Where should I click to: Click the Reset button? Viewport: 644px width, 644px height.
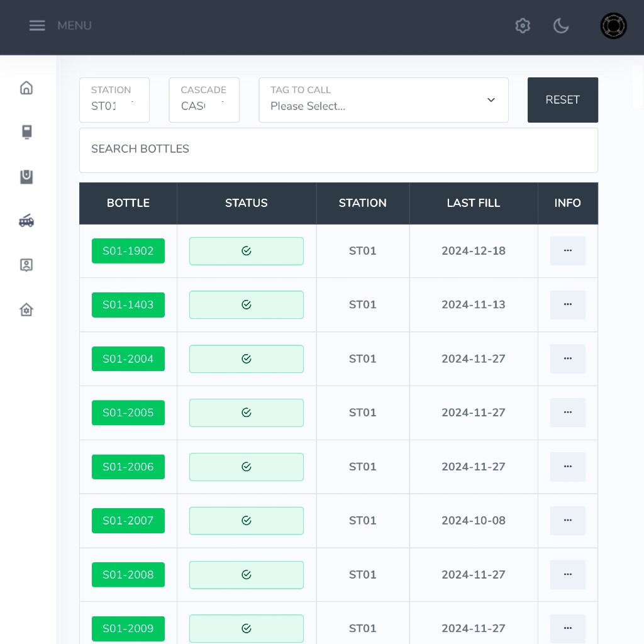[562, 100]
